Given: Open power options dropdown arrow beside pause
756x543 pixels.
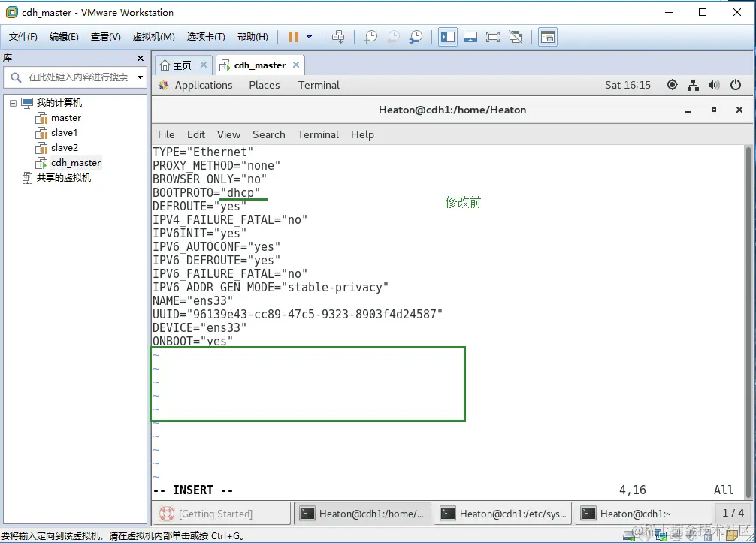Looking at the screenshot, I should [310, 37].
